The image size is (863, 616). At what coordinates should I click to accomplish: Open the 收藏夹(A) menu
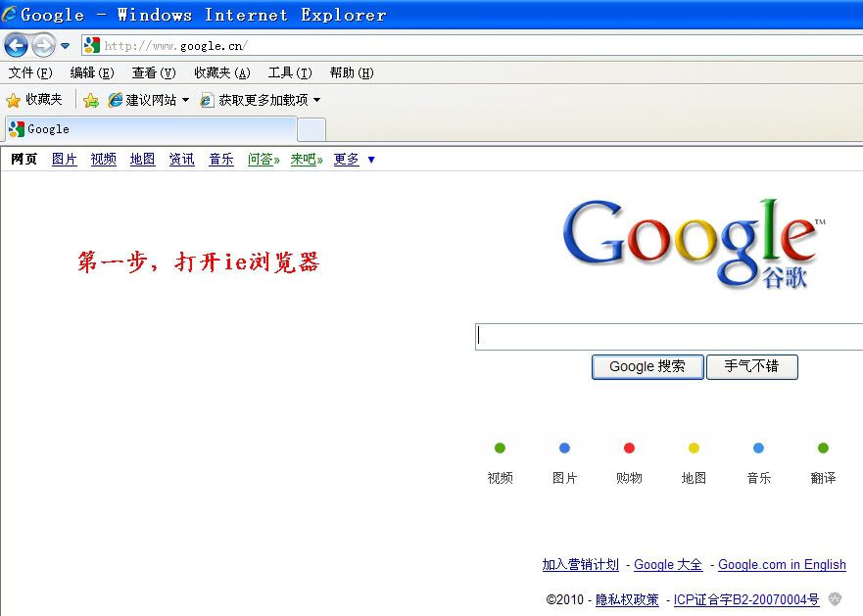[221, 72]
